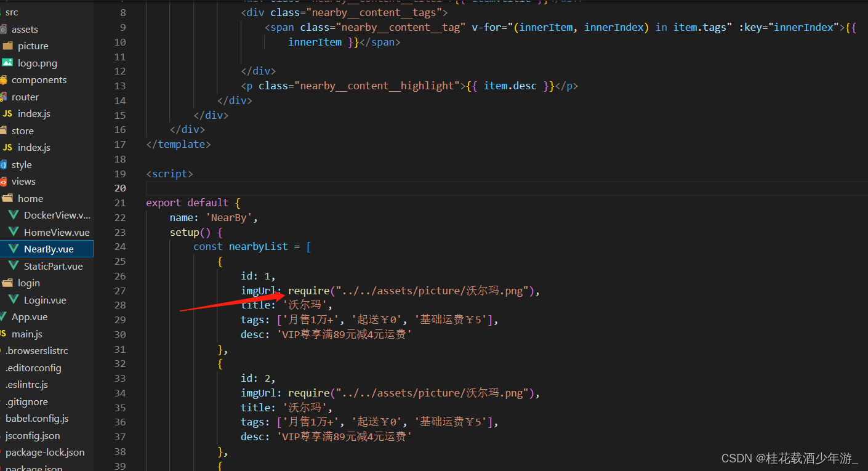Click line number 34 in the gutter
Image resolution: width=868 pixels, height=471 pixels.
tap(120, 393)
